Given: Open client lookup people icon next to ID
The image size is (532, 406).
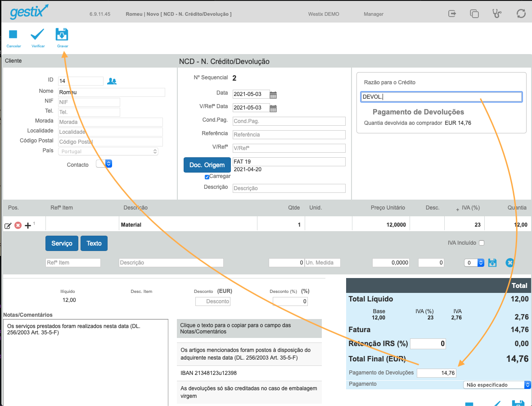Looking at the screenshot, I should tap(112, 81).
